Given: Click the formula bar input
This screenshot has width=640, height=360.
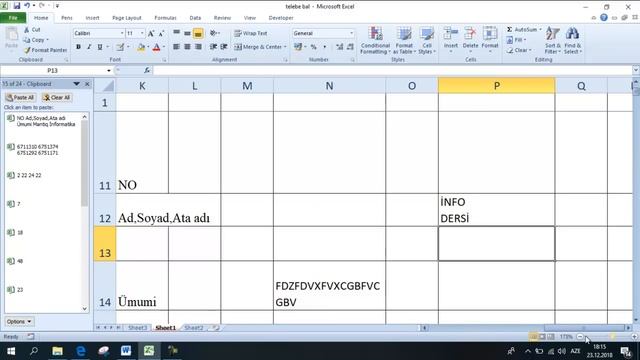Looking at the screenshot, I should 392,70.
